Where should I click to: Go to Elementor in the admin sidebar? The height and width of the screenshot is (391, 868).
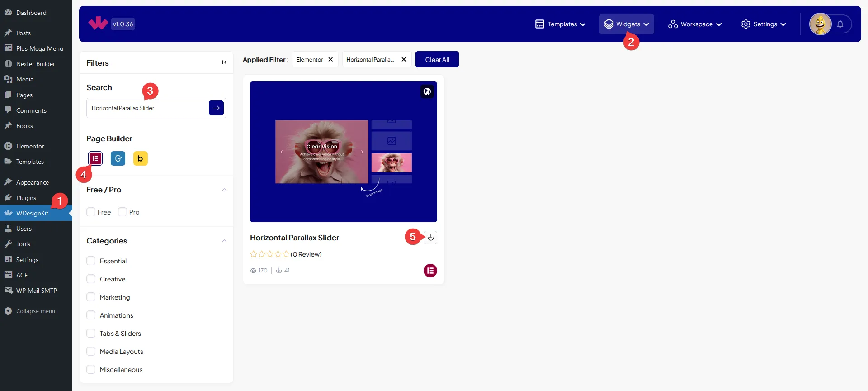tap(30, 146)
